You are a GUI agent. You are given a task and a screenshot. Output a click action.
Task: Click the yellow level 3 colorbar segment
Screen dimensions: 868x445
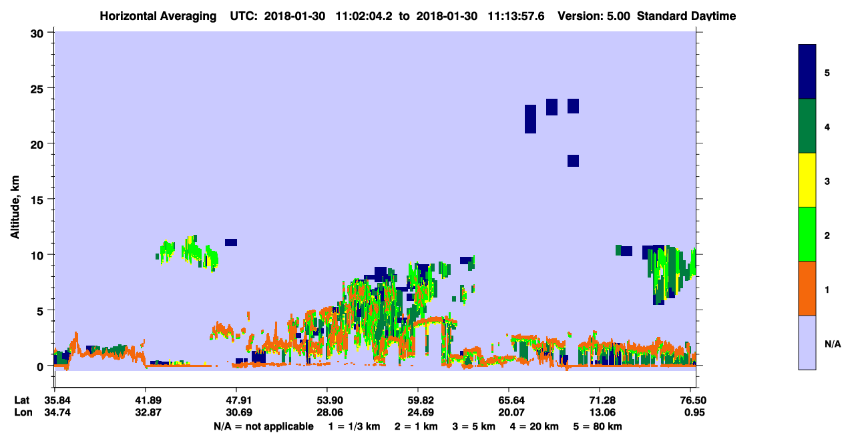(x=807, y=180)
